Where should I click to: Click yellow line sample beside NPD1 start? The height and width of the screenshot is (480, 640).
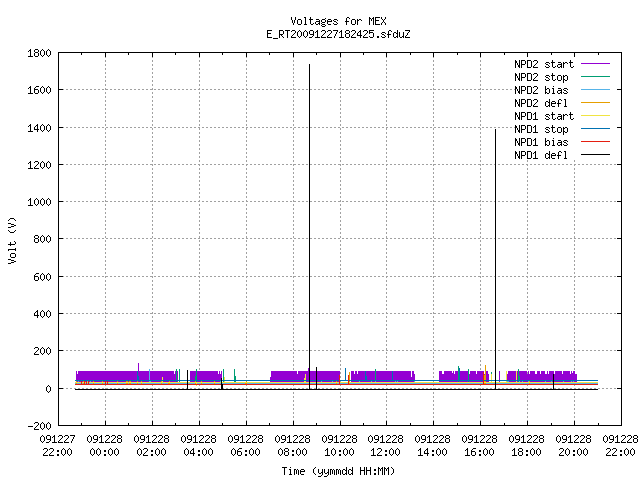(595, 116)
